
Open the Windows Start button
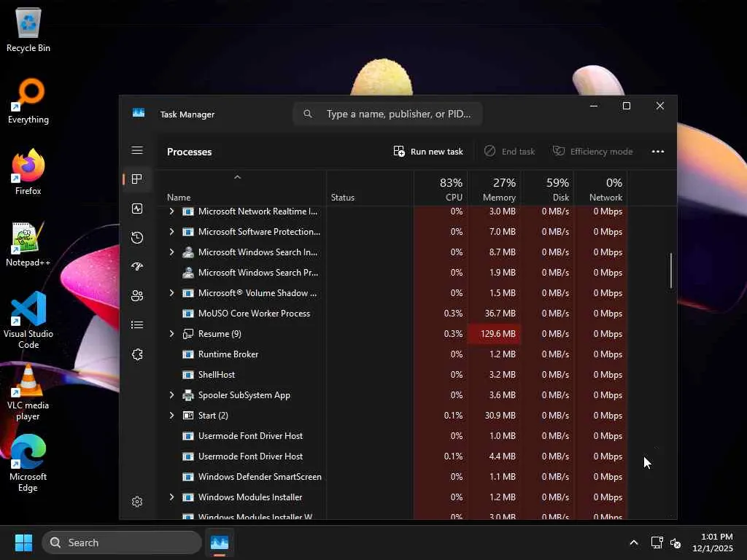[x=23, y=542]
